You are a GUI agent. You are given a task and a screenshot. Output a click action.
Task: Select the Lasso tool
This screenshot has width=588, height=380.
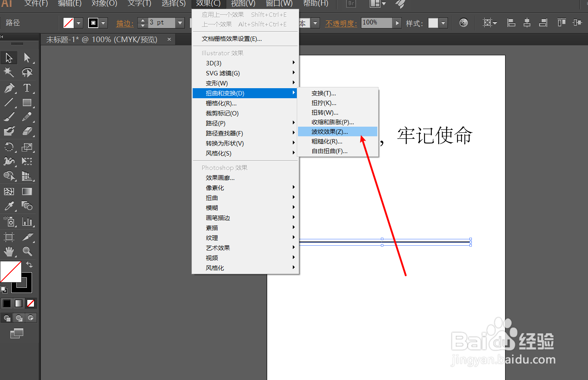(x=27, y=73)
